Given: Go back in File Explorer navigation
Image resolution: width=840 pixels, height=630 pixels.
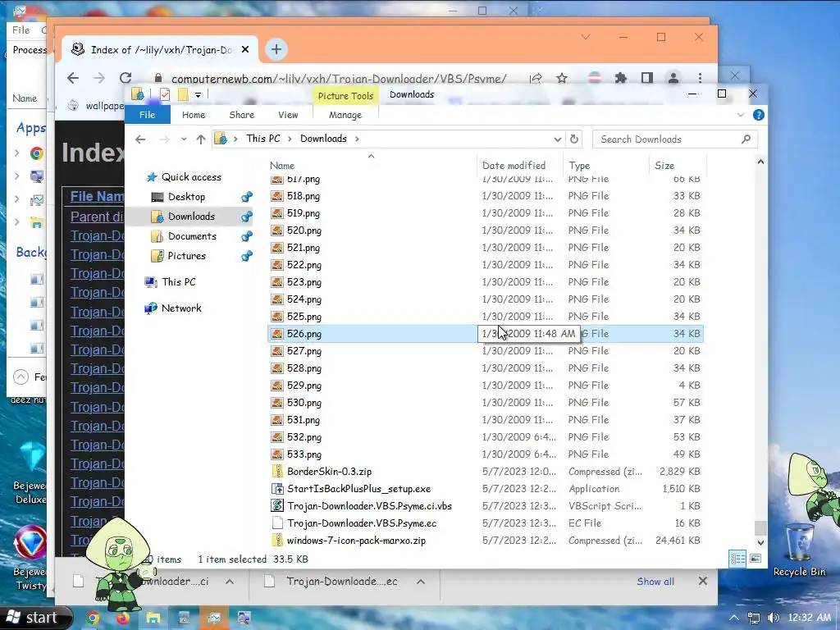Looking at the screenshot, I should click(x=140, y=139).
